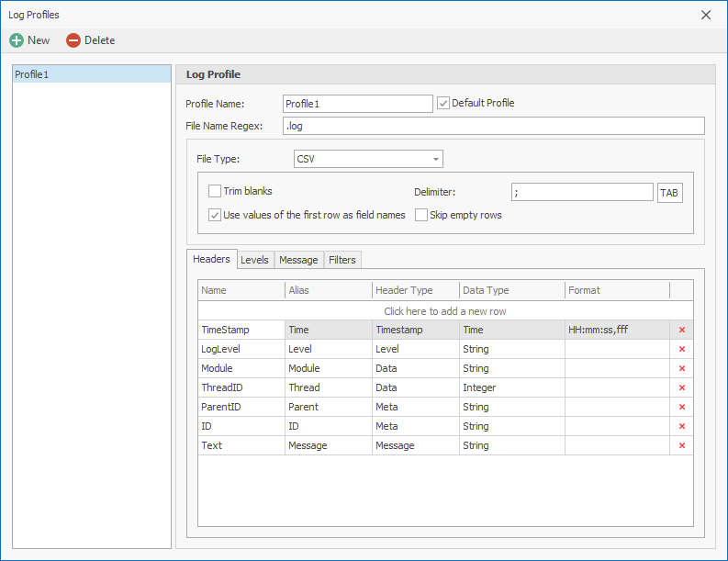Screen dimensions: 728x561
Task: Select the ID name cell
Action: click(241, 426)
